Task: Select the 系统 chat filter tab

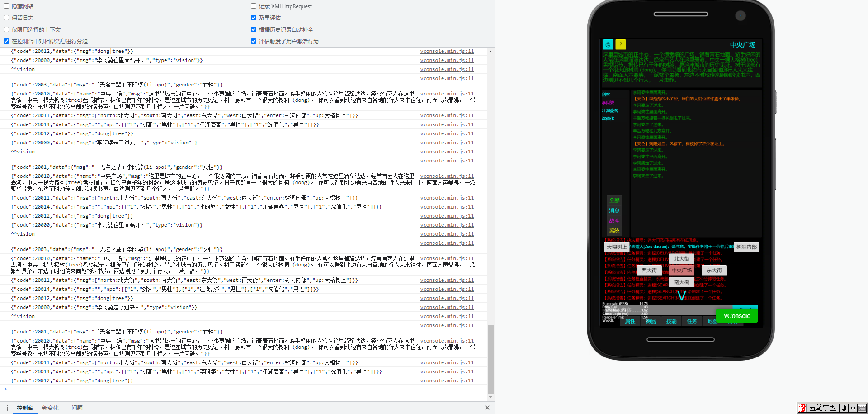Action: click(614, 231)
